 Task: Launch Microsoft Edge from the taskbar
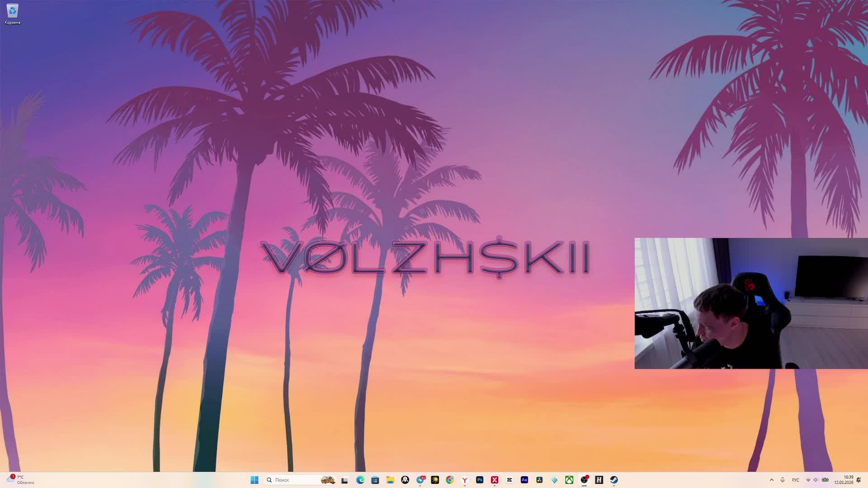[x=360, y=480]
